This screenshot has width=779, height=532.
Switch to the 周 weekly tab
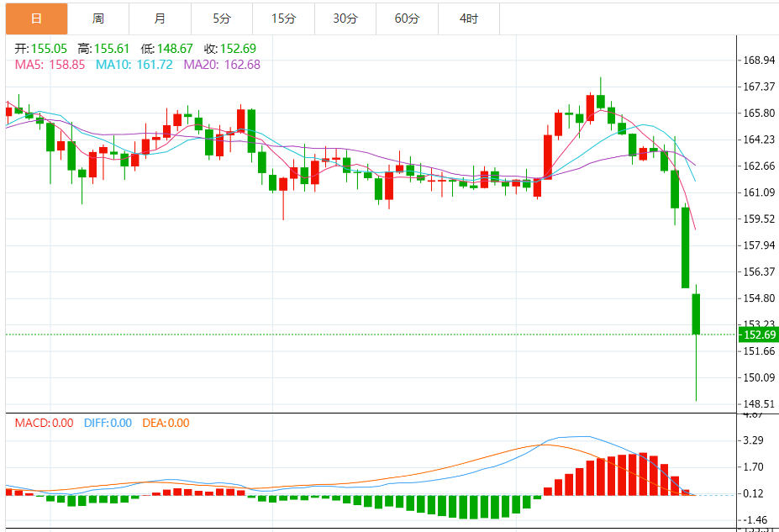point(97,18)
